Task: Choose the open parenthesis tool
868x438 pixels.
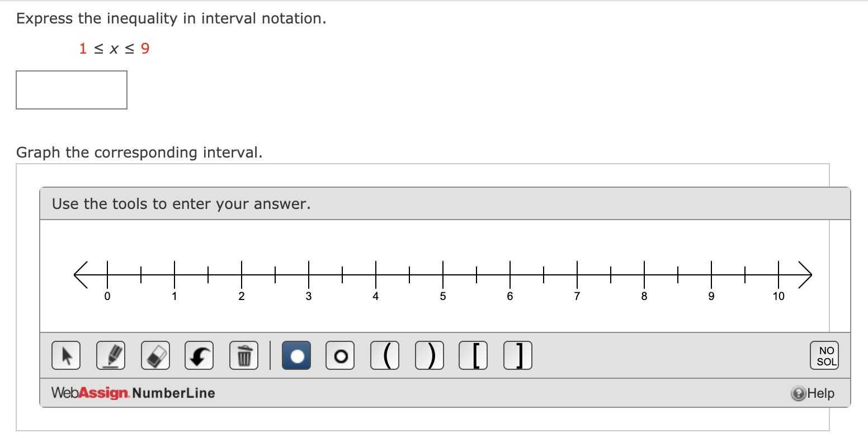Action: pyautogui.click(x=385, y=355)
